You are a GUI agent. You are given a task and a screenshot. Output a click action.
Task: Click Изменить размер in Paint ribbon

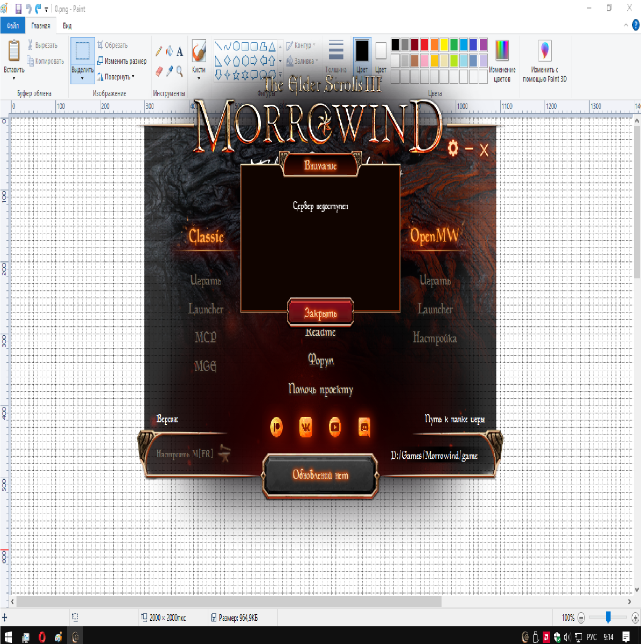(122, 61)
